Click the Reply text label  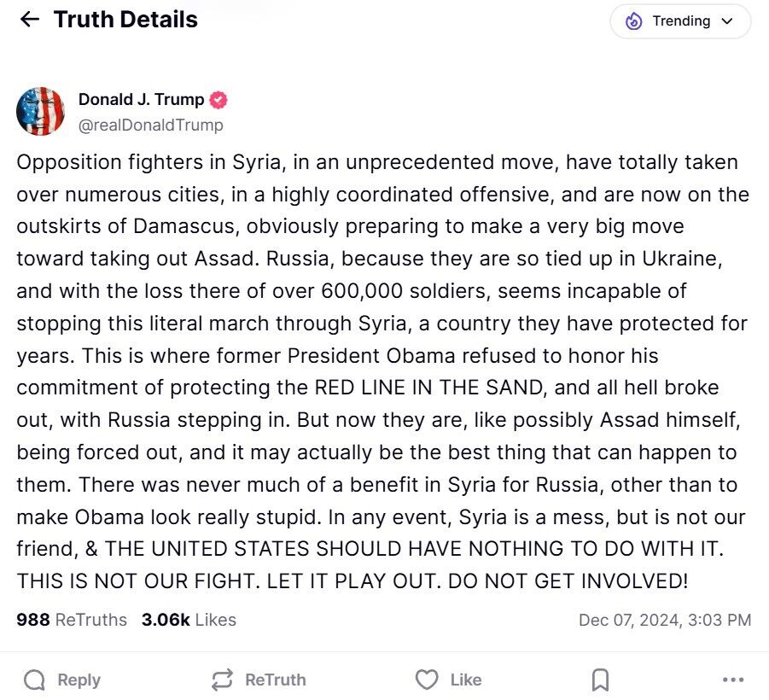tap(79, 680)
